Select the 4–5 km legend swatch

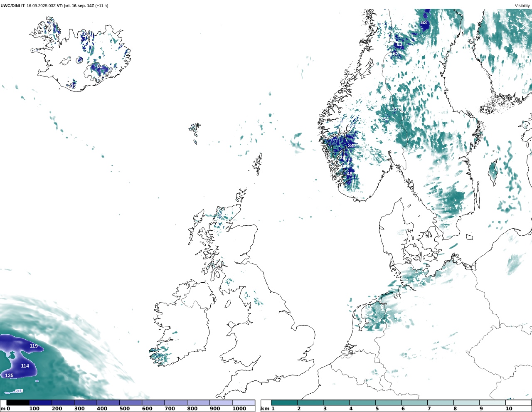[362, 402]
